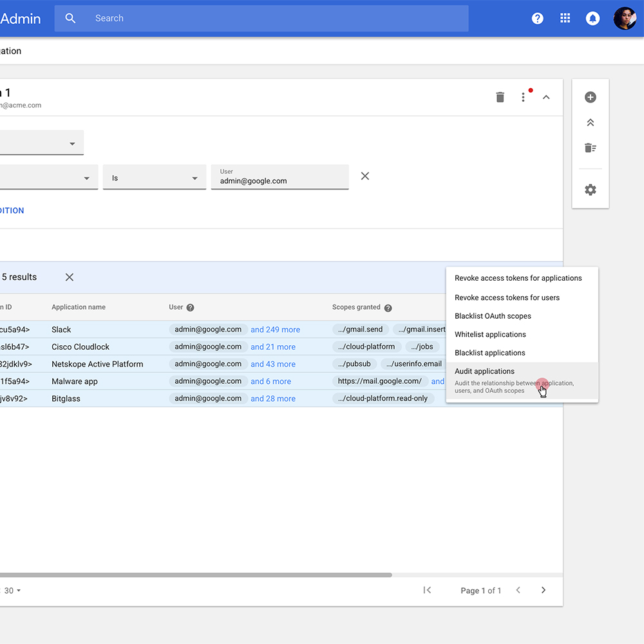Remove the condition with the X icon
The width and height of the screenshot is (644, 644).
(365, 176)
